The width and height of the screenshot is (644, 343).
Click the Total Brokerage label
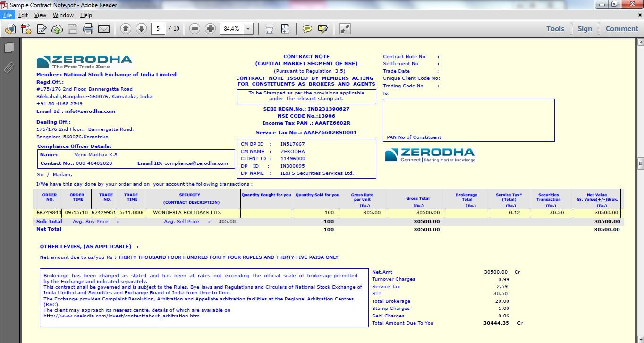pyautogui.click(x=391, y=301)
